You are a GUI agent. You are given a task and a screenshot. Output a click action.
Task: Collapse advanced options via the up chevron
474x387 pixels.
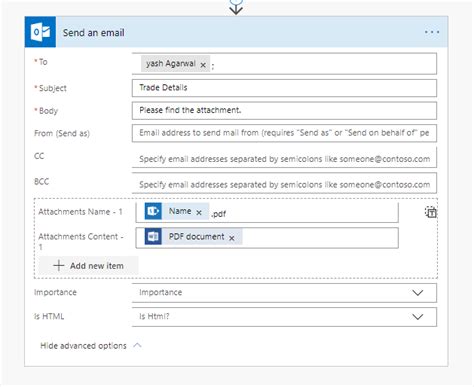pyautogui.click(x=137, y=345)
